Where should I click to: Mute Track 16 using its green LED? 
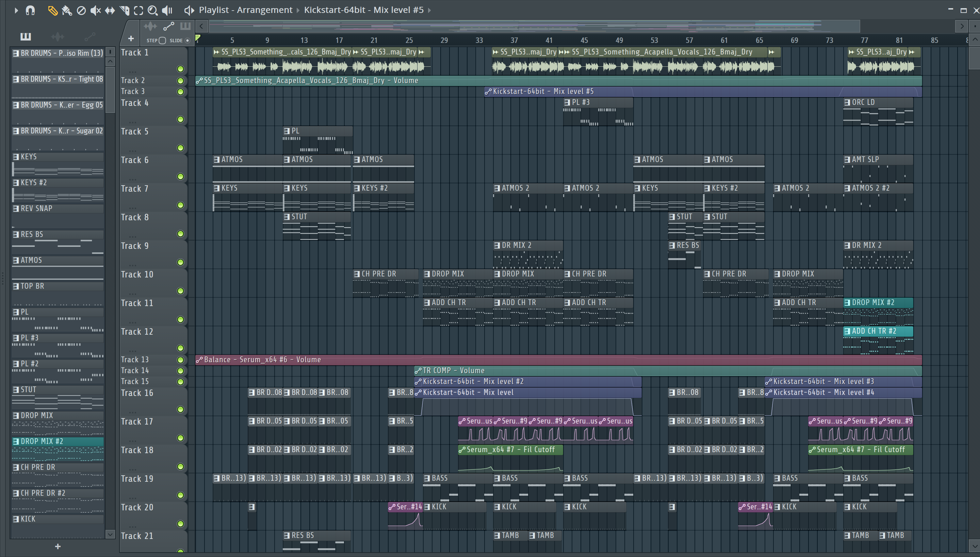point(180,409)
